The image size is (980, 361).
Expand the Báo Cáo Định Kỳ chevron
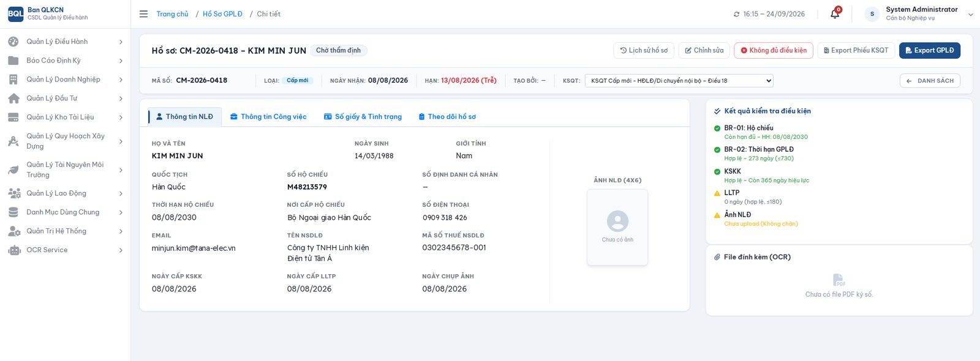pos(121,61)
